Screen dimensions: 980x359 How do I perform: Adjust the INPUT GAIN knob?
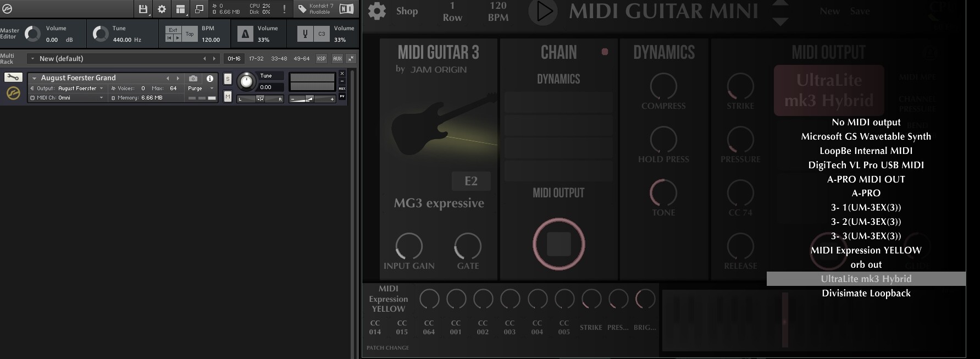pyautogui.click(x=409, y=246)
